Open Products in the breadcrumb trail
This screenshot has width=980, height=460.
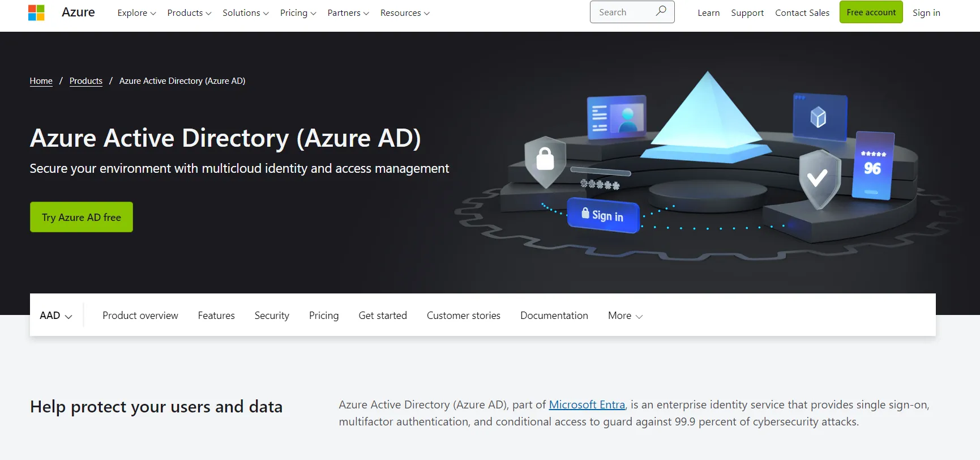coord(86,81)
